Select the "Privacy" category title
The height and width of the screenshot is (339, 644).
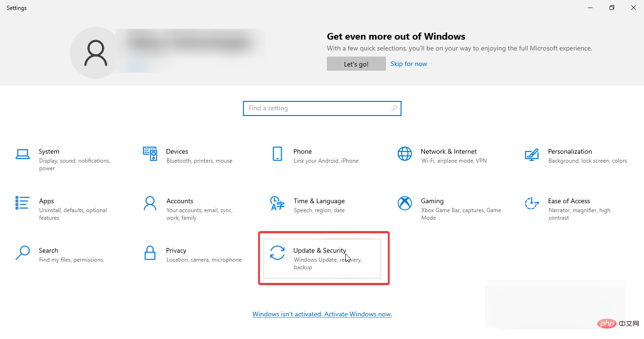coord(176,250)
